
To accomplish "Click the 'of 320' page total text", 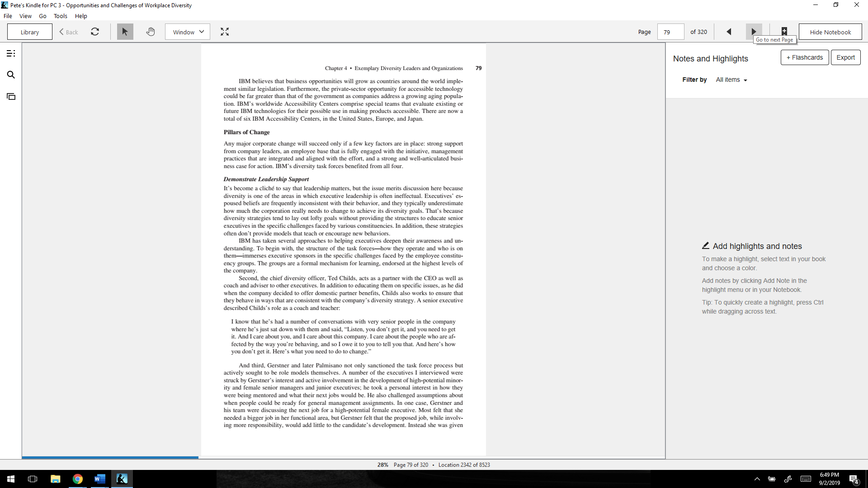I will pos(698,32).
